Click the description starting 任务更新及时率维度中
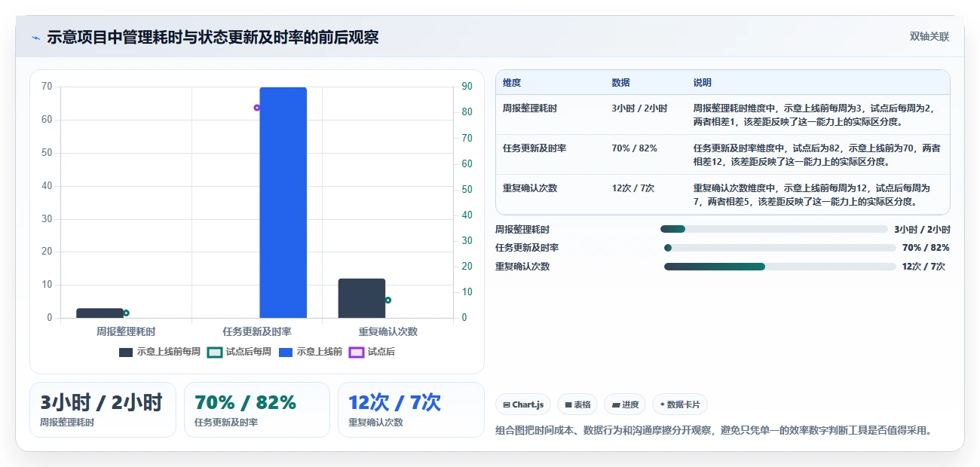980x467 pixels. pyautogui.click(x=817, y=154)
